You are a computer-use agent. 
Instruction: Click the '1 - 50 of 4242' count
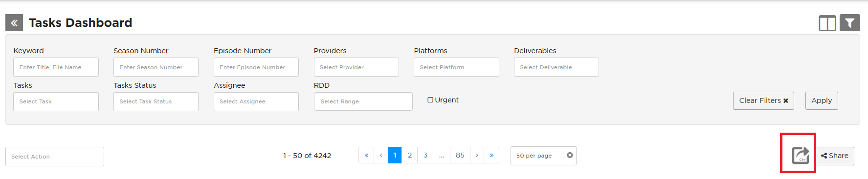pyautogui.click(x=307, y=156)
